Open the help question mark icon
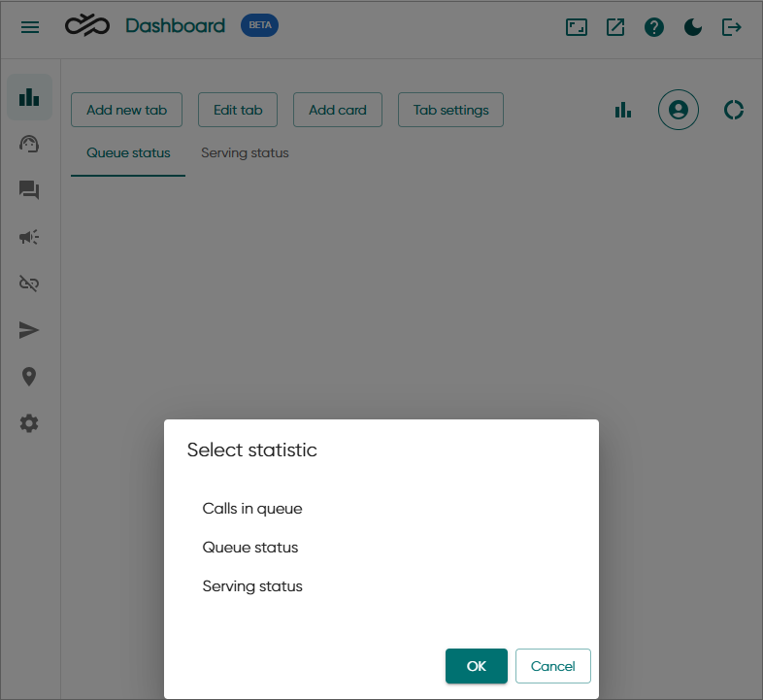The width and height of the screenshot is (763, 700). coord(654,27)
